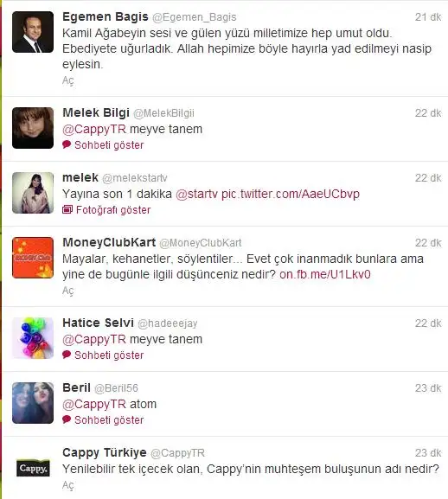The height and width of the screenshot is (499, 448).
Task: Open the on.fb.me/U1Lkv0 link
Action: click(x=325, y=274)
